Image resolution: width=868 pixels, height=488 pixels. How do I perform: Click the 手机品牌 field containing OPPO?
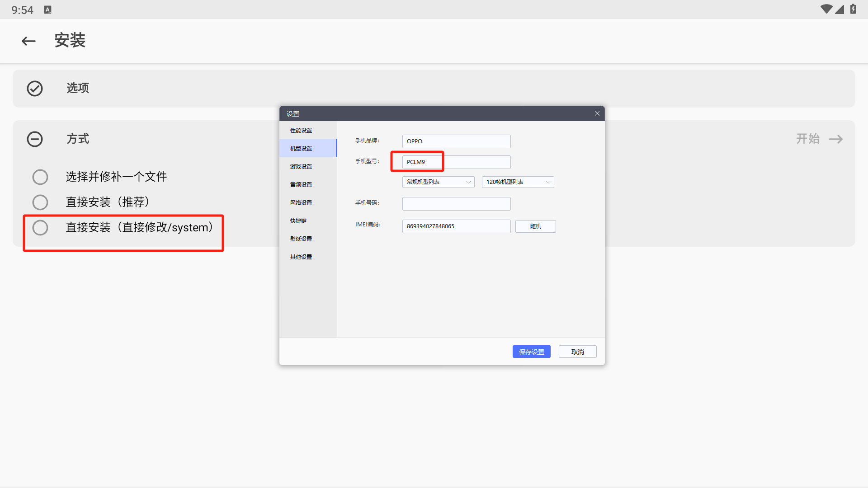click(x=456, y=141)
